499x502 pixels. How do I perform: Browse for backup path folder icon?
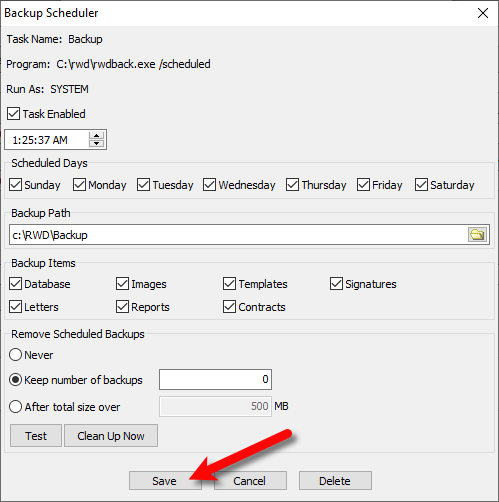click(477, 235)
